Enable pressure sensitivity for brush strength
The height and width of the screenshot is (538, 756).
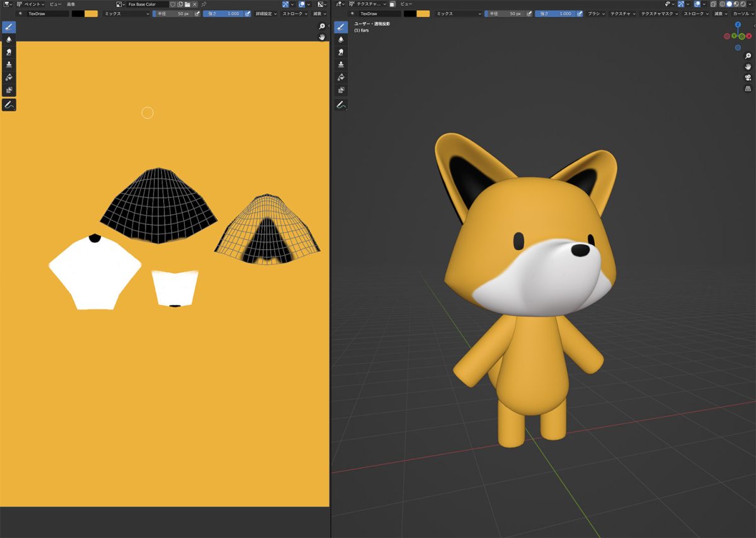248,13
